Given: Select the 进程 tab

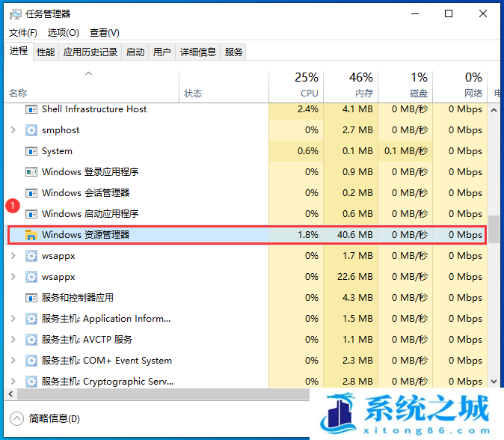Looking at the screenshot, I should (19, 51).
